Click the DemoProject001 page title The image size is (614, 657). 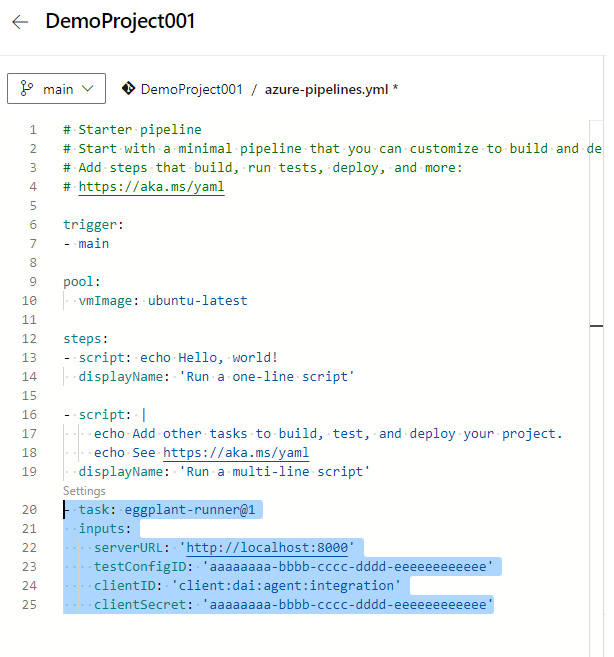[120, 21]
